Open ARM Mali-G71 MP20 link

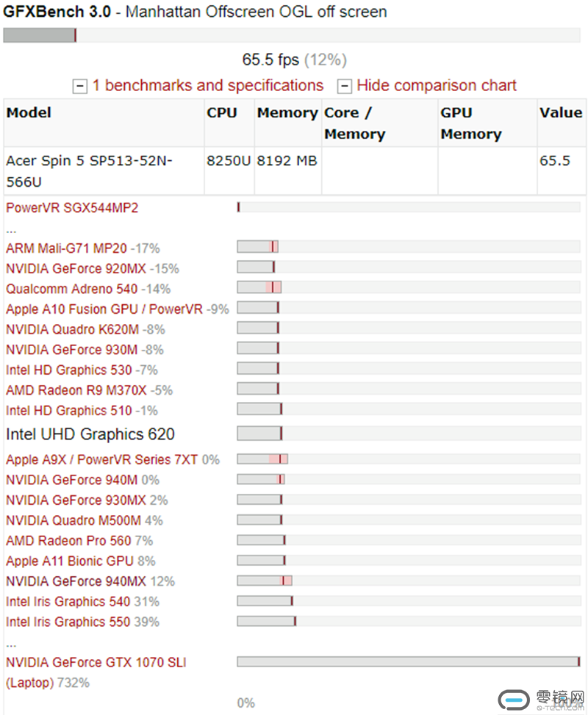66,248
